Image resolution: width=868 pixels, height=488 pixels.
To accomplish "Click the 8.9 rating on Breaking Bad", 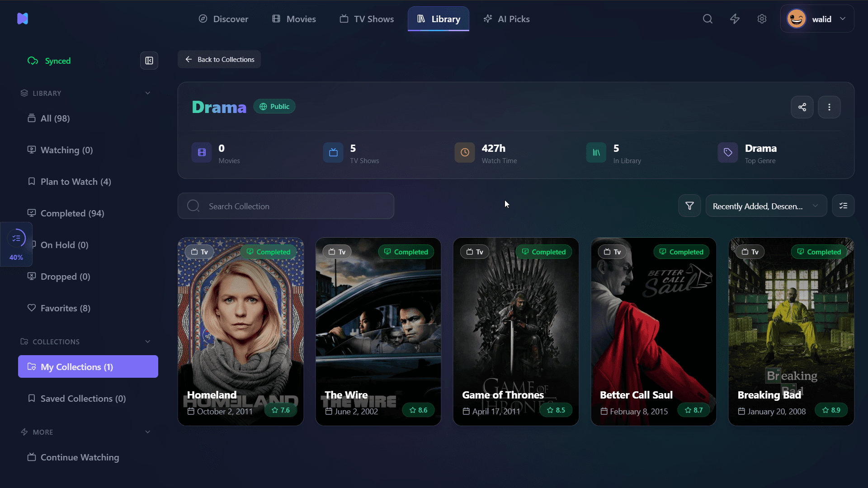I will coord(831,410).
